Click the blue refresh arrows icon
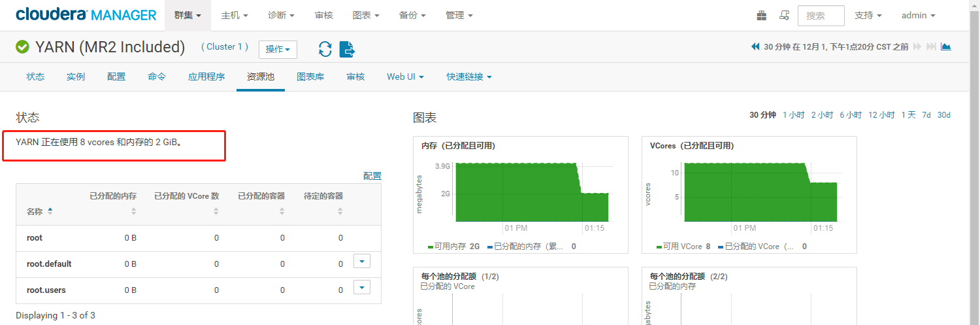Viewport: 980px width, 325px height. point(325,49)
